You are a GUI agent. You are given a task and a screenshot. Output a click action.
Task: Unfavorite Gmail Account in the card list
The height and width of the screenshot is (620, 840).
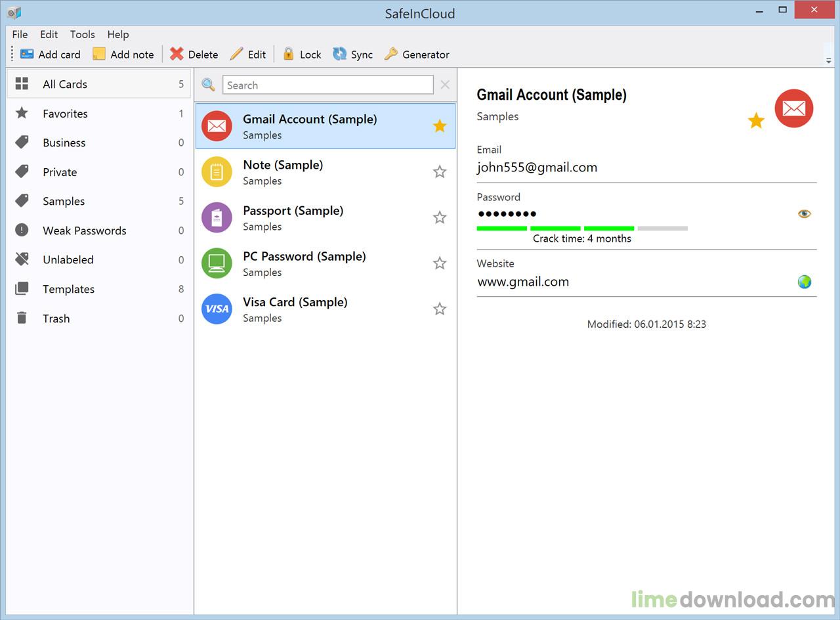coord(440,126)
